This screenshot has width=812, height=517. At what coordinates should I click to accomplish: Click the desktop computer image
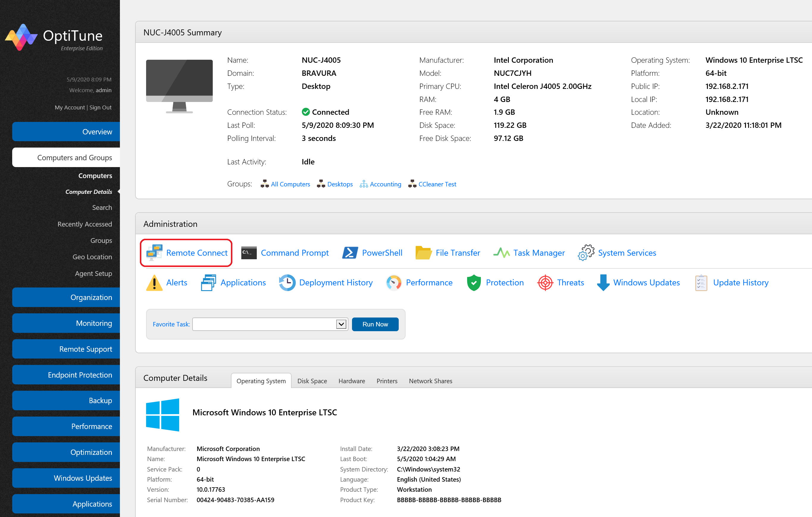pyautogui.click(x=179, y=86)
